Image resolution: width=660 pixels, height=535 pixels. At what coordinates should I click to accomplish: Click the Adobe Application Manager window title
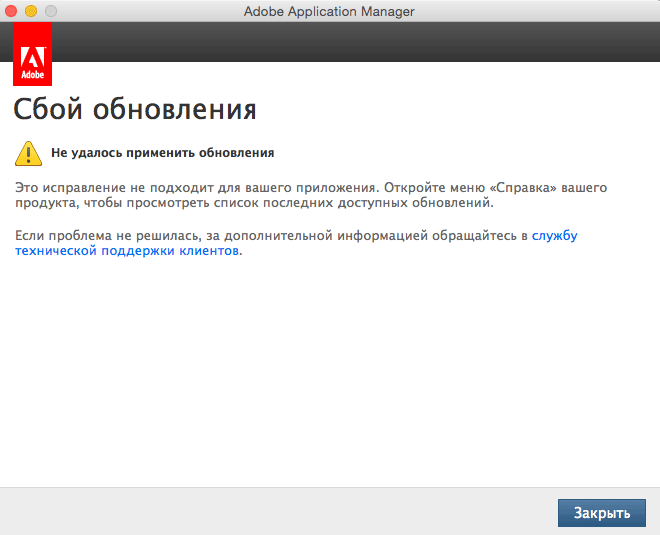329,11
